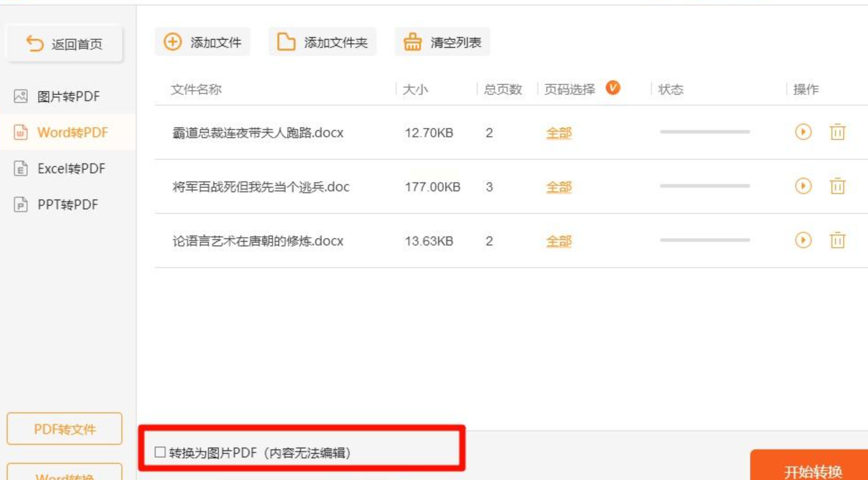Open 全部 page selection for 将军百战死但我先当个逃兵.doc
The height and width of the screenshot is (480, 868).
point(559,187)
